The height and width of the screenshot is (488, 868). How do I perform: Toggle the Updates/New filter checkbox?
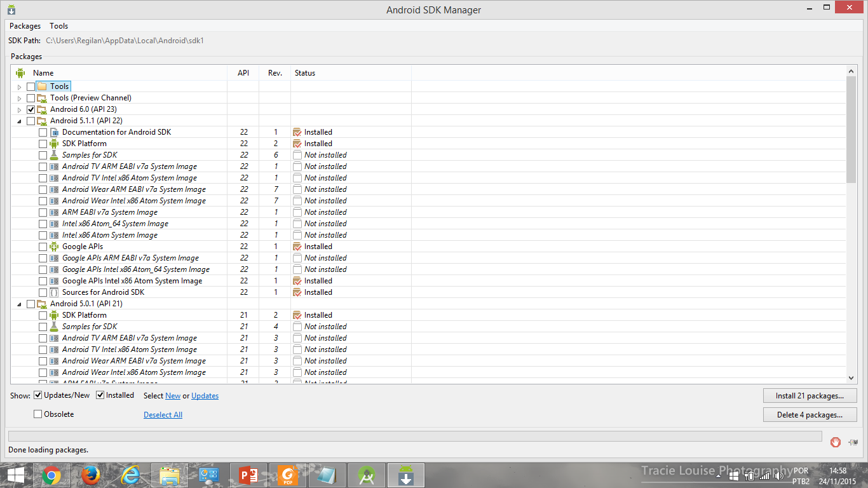coord(37,395)
